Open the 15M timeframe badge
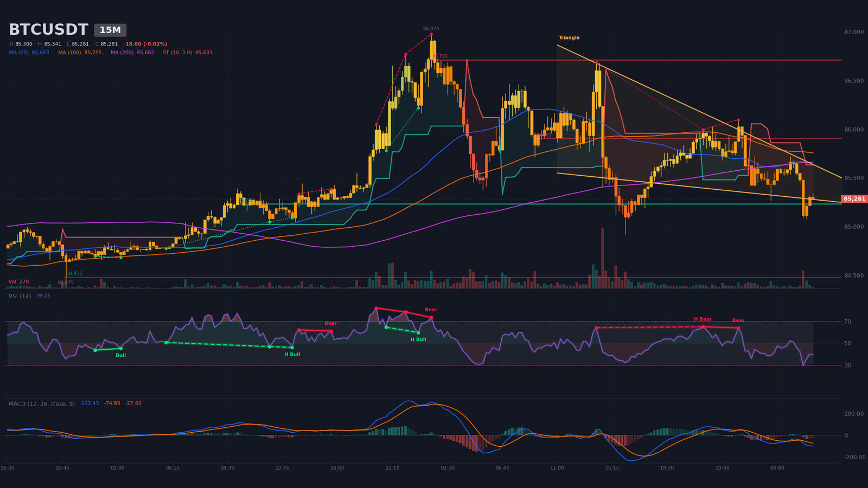 coord(110,30)
